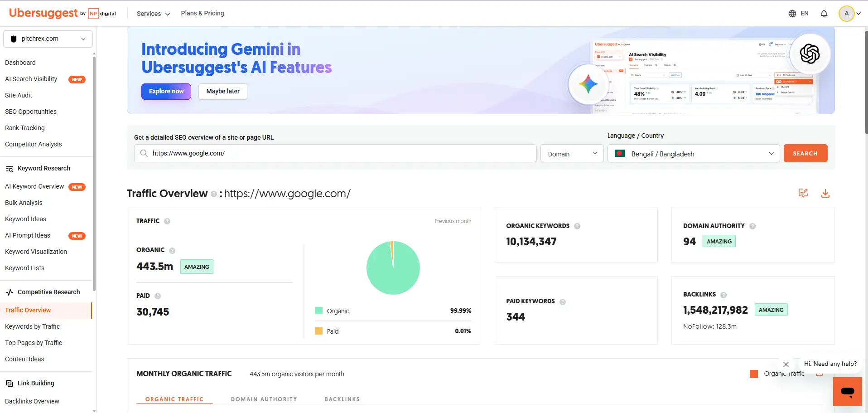Open SEO Opportunities

click(31, 112)
